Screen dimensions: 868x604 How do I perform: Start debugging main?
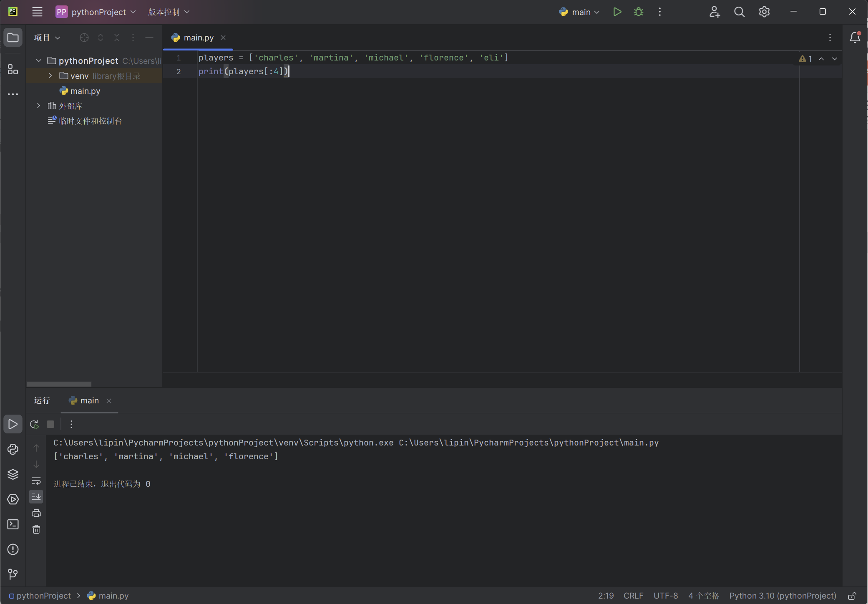pyautogui.click(x=639, y=12)
